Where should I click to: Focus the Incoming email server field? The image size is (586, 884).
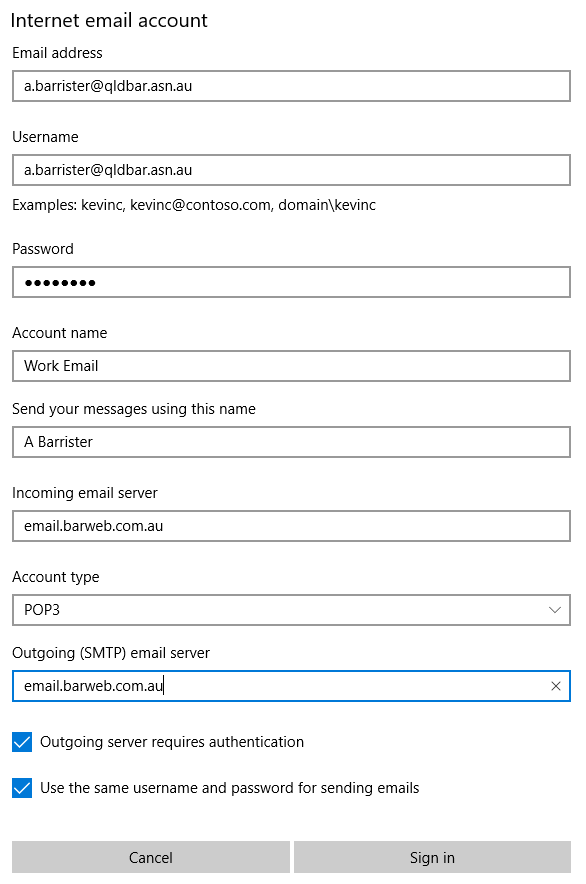pyautogui.click(x=291, y=526)
